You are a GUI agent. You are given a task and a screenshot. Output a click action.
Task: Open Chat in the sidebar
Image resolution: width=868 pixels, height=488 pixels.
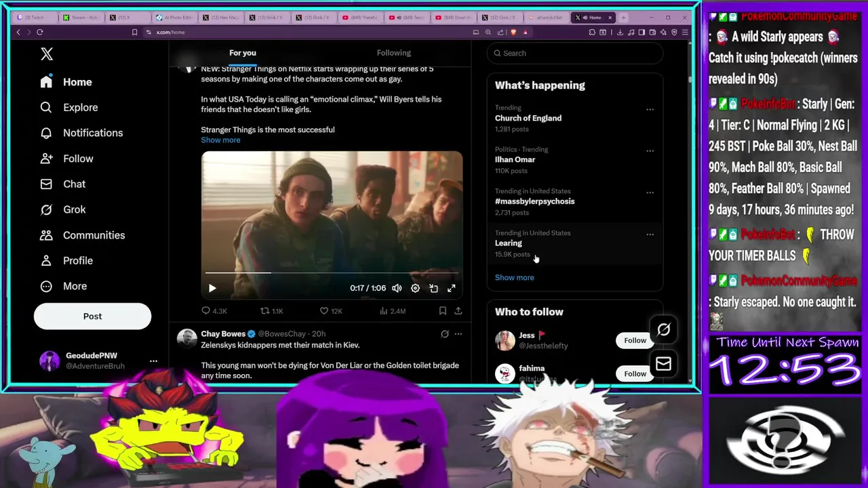[x=62, y=184]
